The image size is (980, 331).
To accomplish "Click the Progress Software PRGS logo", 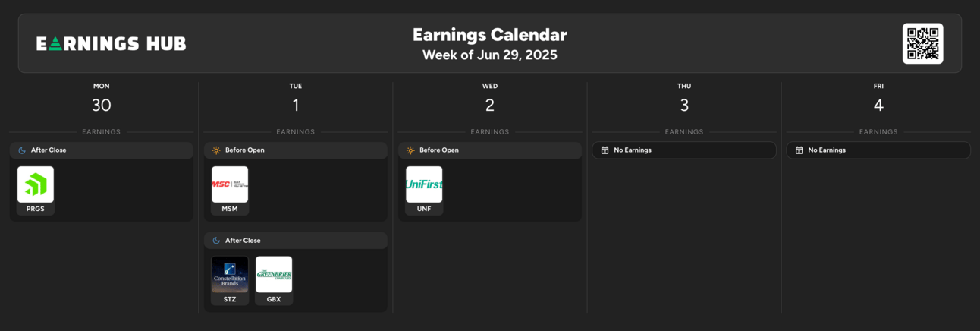I will (36, 184).
